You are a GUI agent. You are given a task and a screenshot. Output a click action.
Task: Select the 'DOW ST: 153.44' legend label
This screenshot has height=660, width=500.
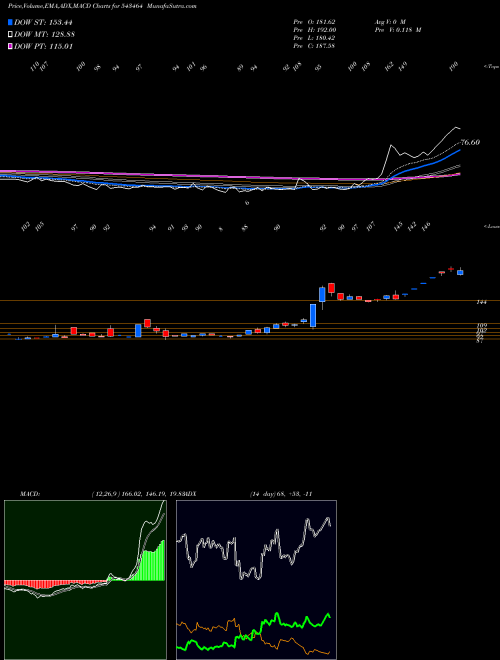[x=44, y=22]
